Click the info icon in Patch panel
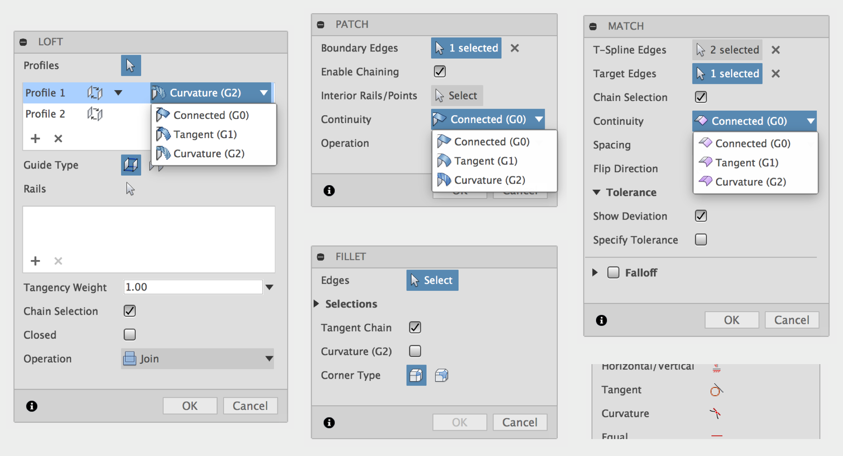843x456 pixels. point(329,190)
